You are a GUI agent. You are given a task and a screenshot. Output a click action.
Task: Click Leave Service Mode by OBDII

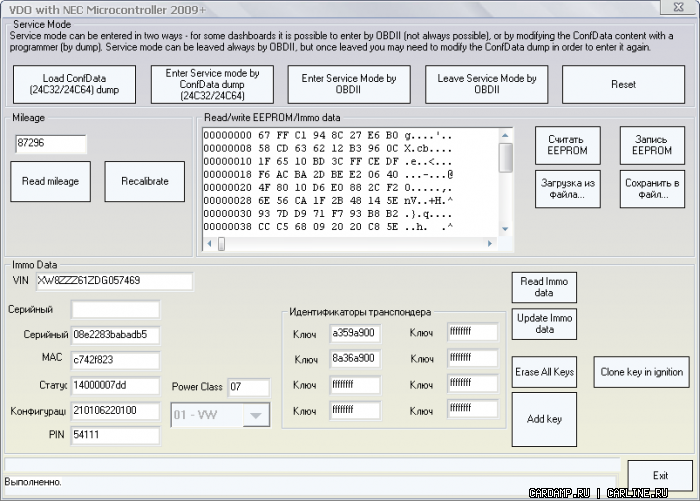[x=487, y=84]
